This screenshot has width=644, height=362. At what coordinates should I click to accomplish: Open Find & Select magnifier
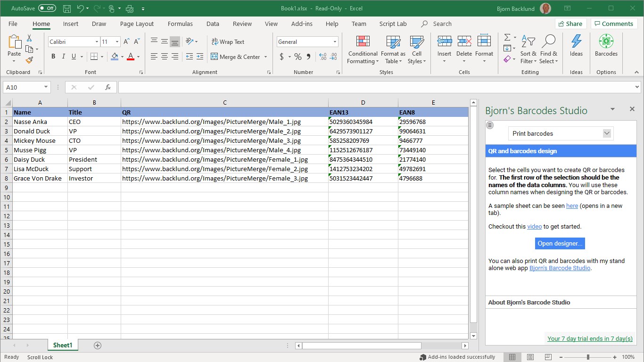[x=548, y=49]
